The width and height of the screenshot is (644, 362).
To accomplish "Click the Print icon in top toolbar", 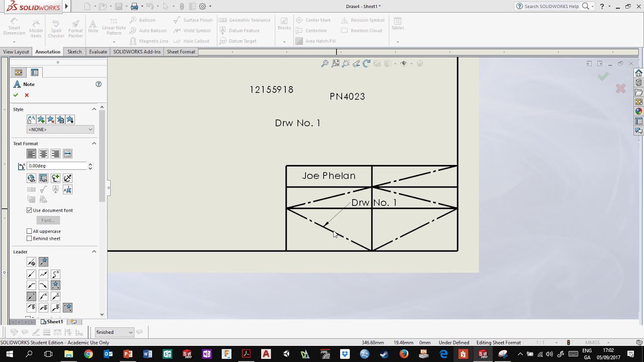I will click(134, 7).
